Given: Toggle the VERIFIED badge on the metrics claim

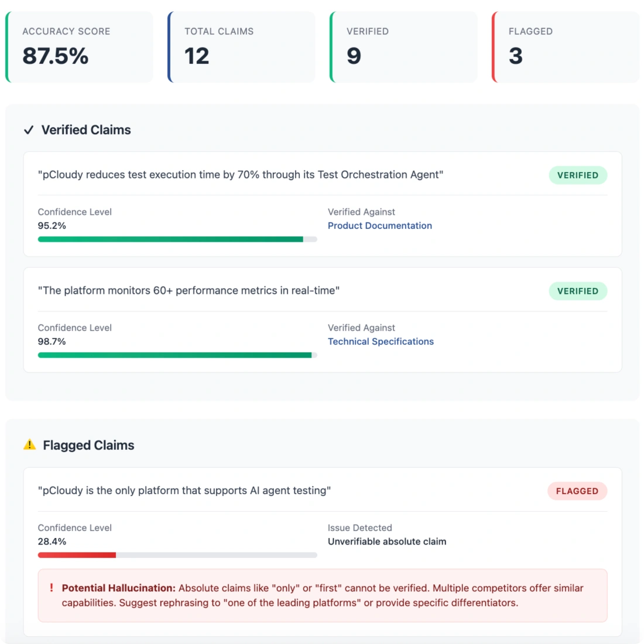Looking at the screenshot, I should point(578,291).
